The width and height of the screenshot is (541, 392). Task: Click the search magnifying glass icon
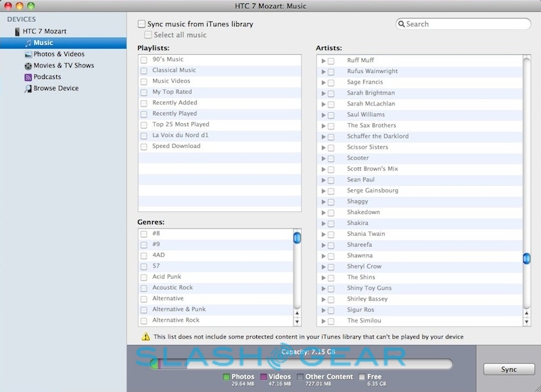tap(402, 24)
